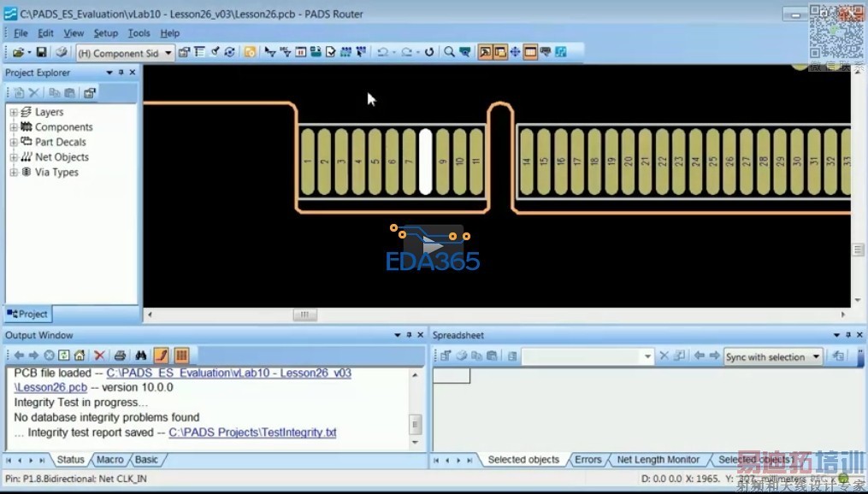Open the Help menu
This screenshot has height=494, width=868.
pos(170,33)
